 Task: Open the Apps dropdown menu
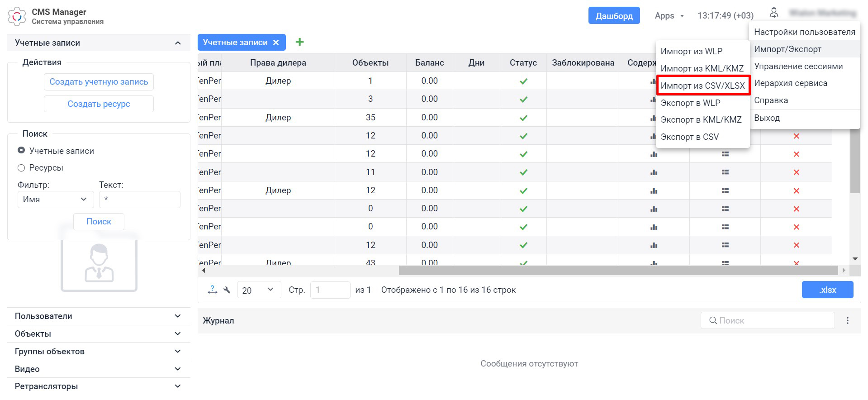pos(669,16)
